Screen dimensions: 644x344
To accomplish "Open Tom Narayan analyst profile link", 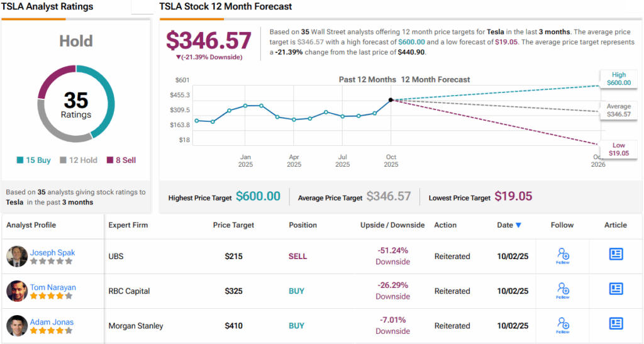I will tap(53, 287).
